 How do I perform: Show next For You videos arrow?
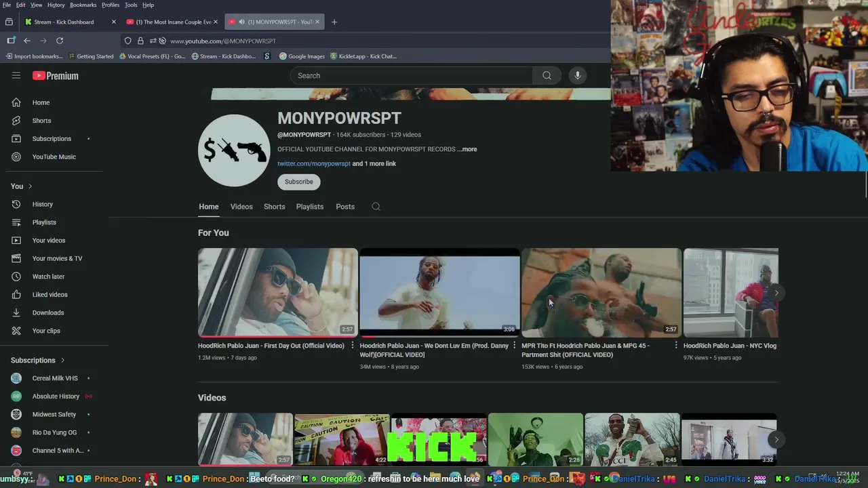coord(776,293)
